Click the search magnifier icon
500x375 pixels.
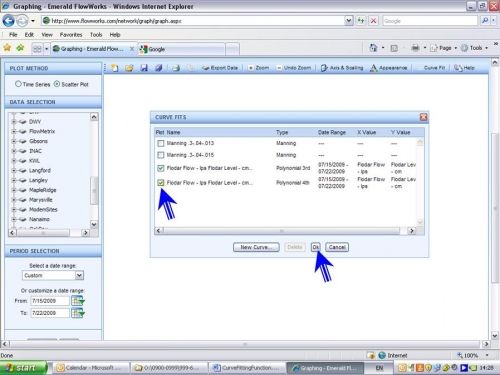485,21
